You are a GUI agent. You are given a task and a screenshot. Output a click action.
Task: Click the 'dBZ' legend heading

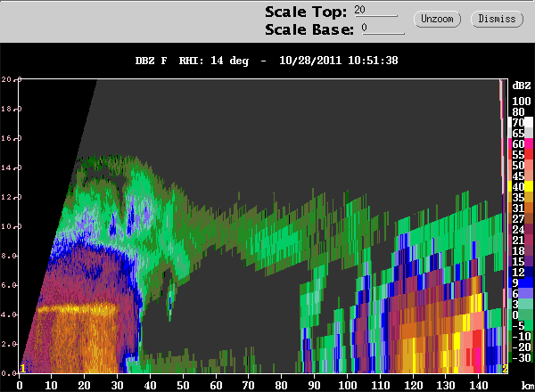(522, 86)
